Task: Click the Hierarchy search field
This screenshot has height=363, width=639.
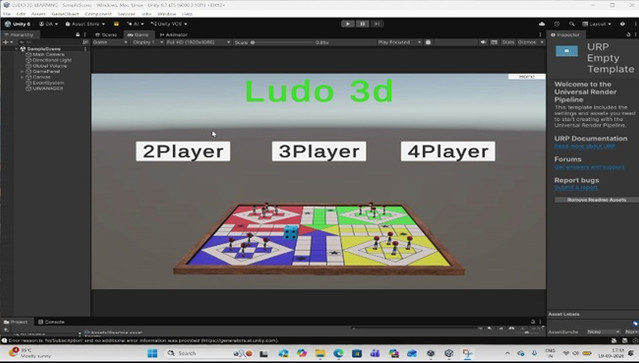Action: pyautogui.click(x=49, y=42)
